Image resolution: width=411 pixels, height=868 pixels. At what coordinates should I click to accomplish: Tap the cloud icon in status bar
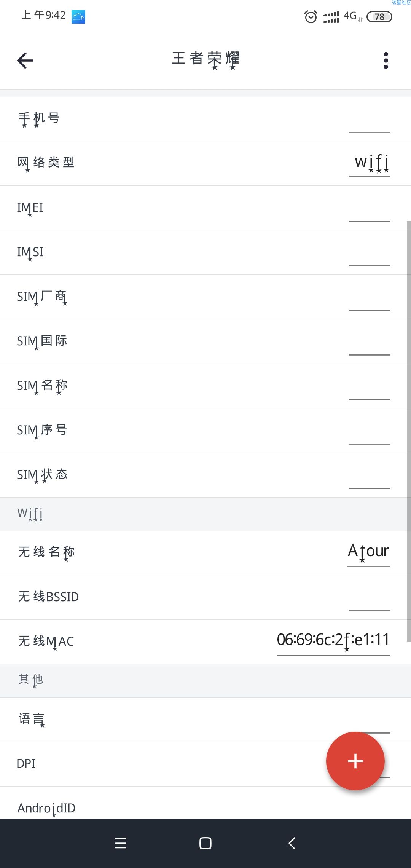click(78, 17)
